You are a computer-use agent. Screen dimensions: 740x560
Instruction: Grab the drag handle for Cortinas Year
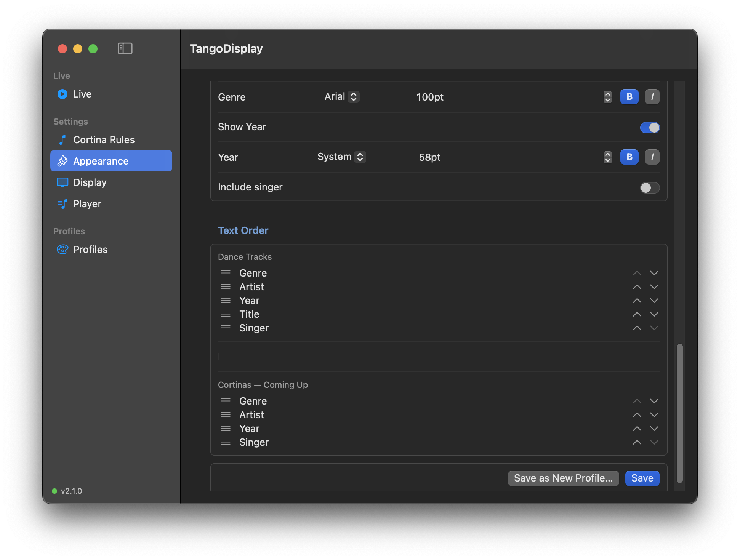point(226,429)
